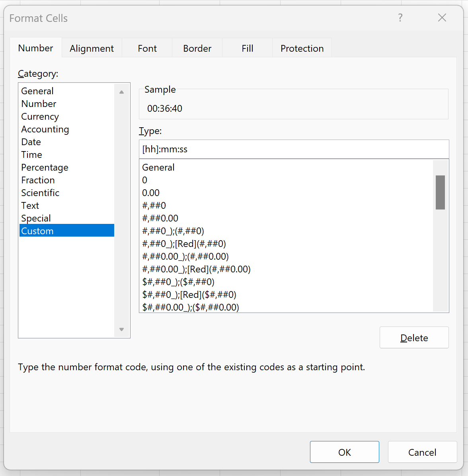Switch to the Number tab
This screenshot has height=476, width=468.
pos(35,48)
